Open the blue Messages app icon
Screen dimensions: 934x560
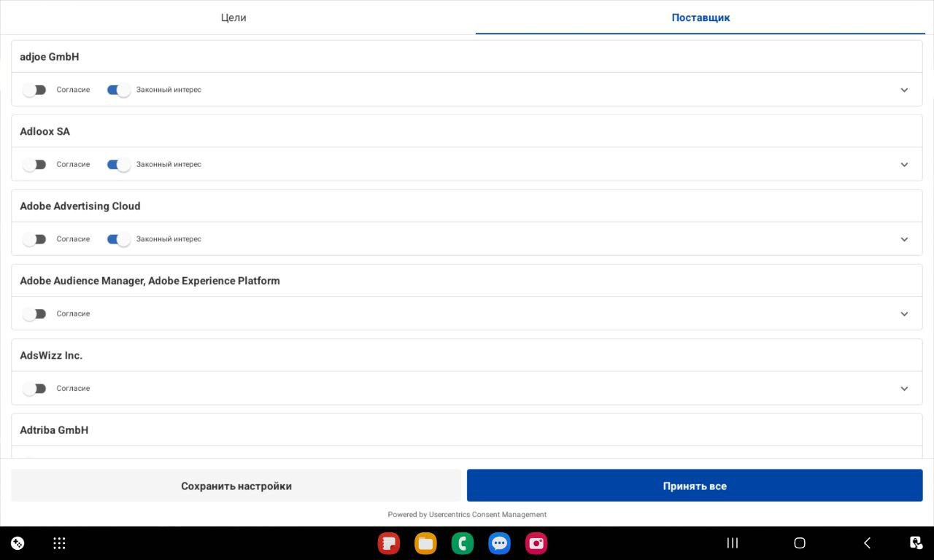(499, 543)
